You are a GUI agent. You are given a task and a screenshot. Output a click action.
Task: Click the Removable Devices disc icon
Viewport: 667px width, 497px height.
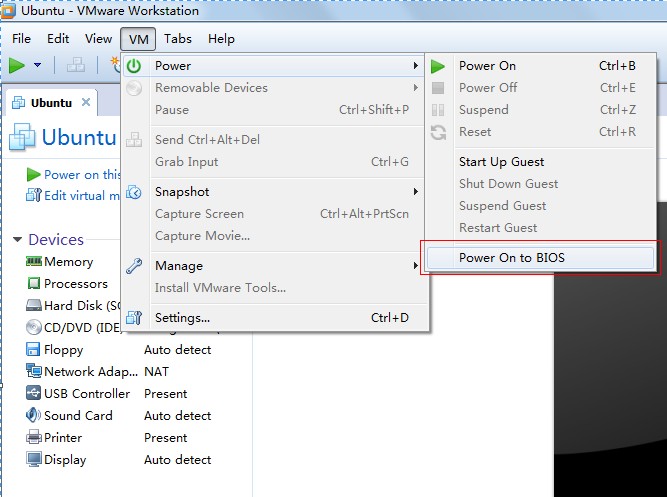coord(134,88)
